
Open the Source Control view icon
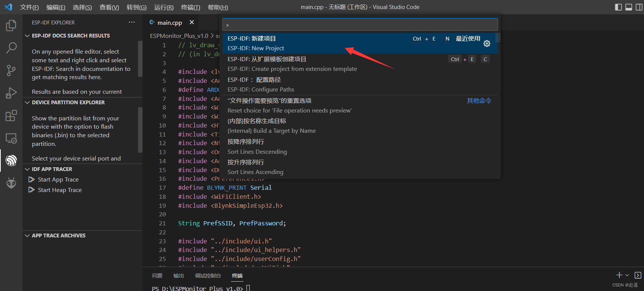click(x=11, y=70)
